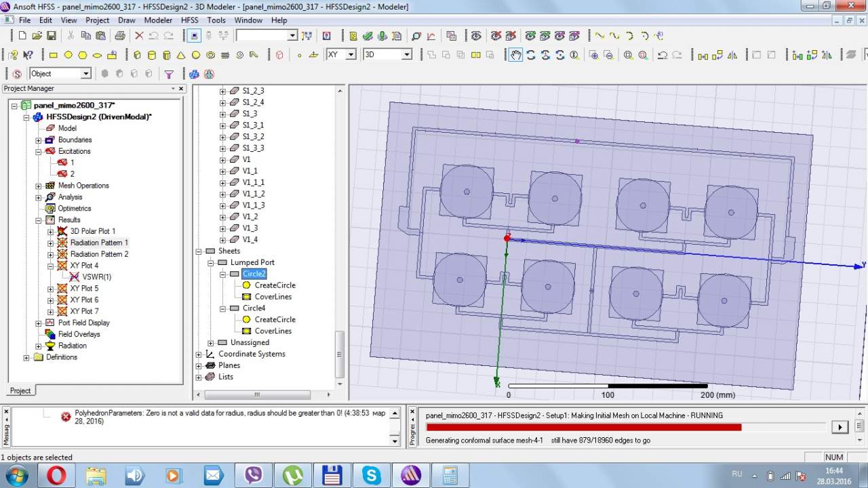Image resolution: width=868 pixels, height=488 pixels.
Task: Open Skype from the taskbar
Action: point(372,474)
